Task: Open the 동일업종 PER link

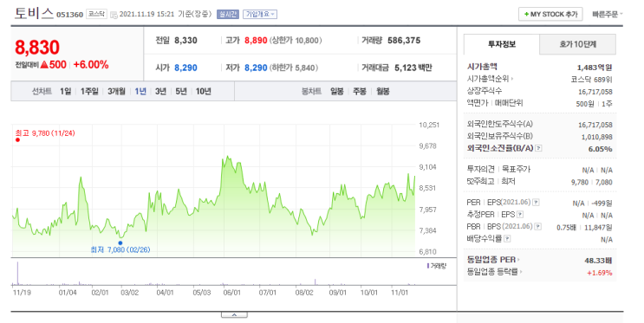Action: tap(493, 260)
